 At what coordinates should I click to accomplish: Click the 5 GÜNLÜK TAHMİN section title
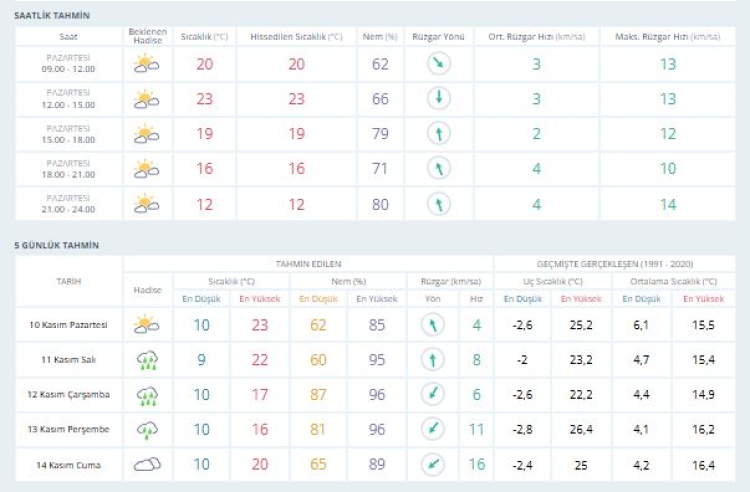click(x=56, y=244)
